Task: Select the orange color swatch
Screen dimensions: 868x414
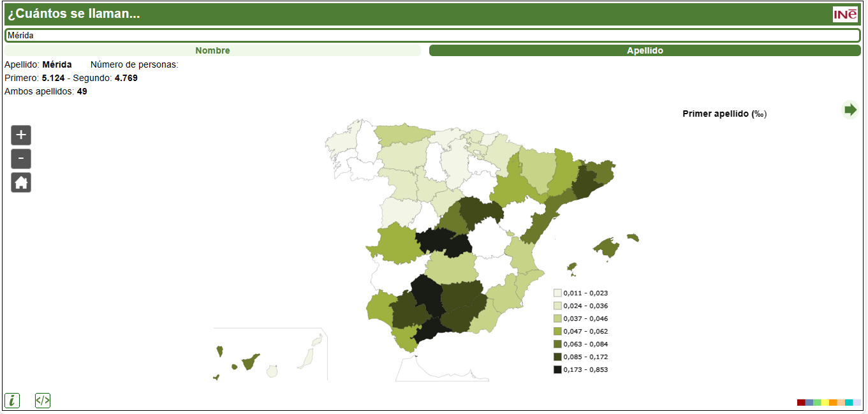Action: (833, 403)
